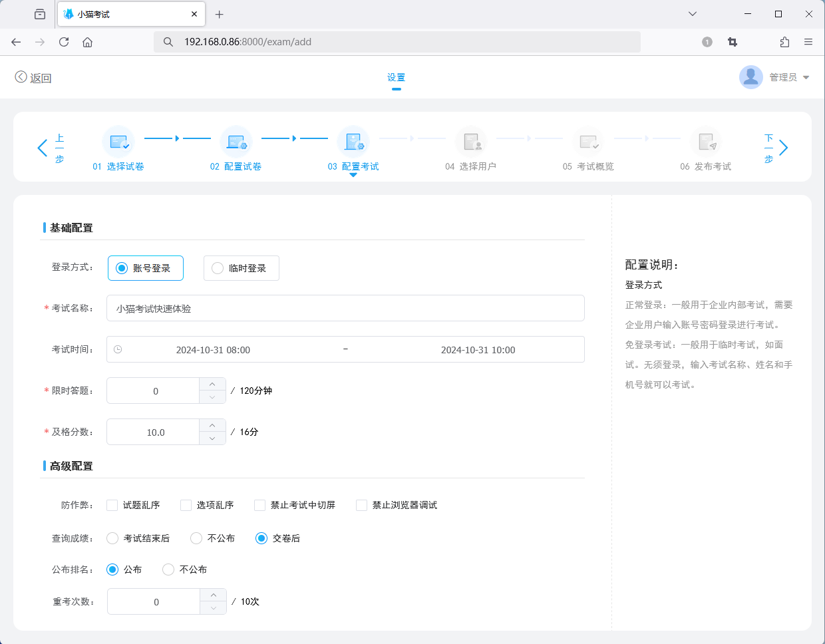Open the 06 发布考试 step icon
825x644 pixels.
pos(706,142)
